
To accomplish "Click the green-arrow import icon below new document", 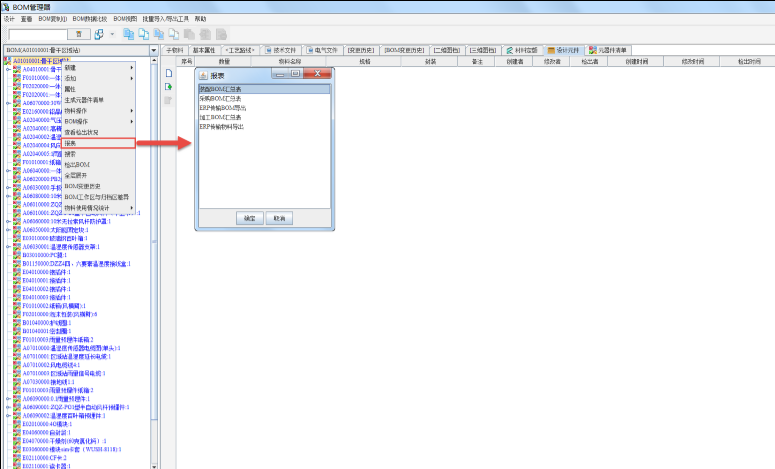I will tap(169, 88).
